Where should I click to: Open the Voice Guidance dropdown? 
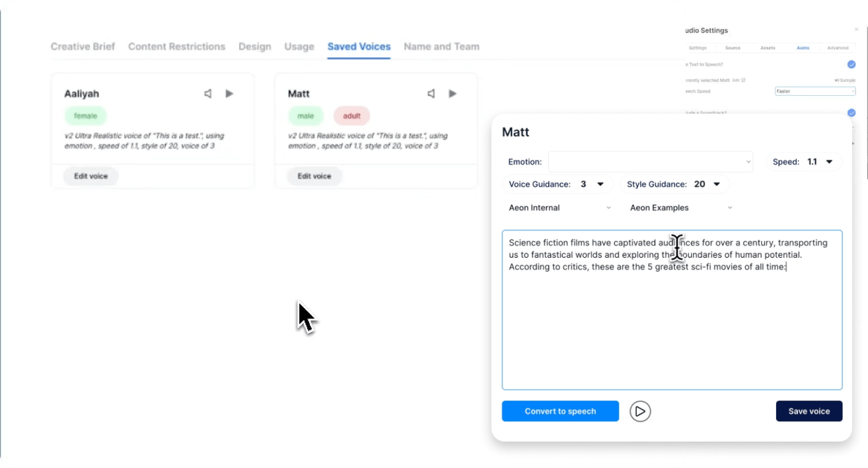[x=558, y=184]
